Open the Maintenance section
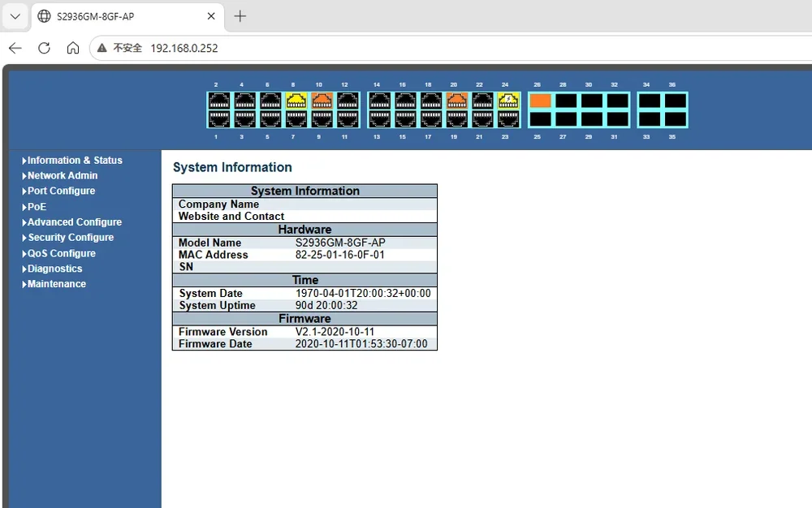 (54, 284)
